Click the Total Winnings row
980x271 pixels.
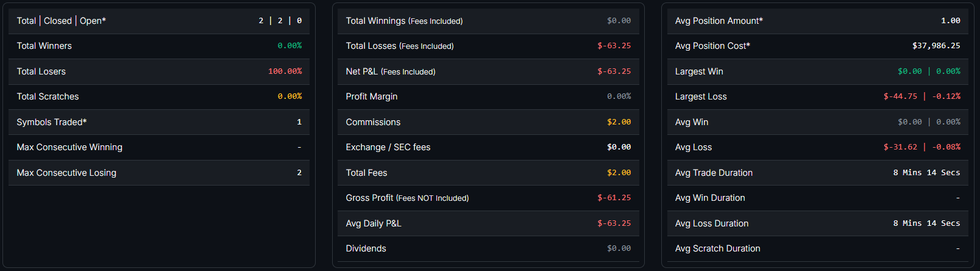click(x=488, y=21)
